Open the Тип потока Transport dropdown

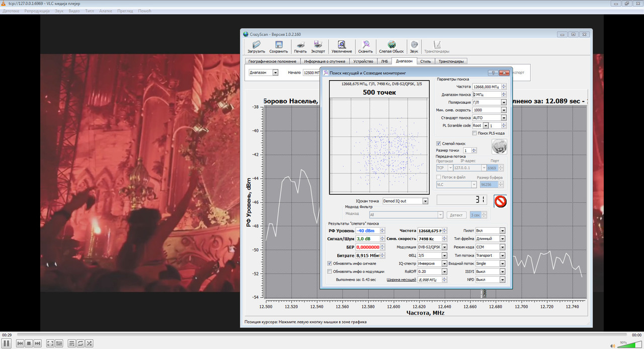point(502,255)
